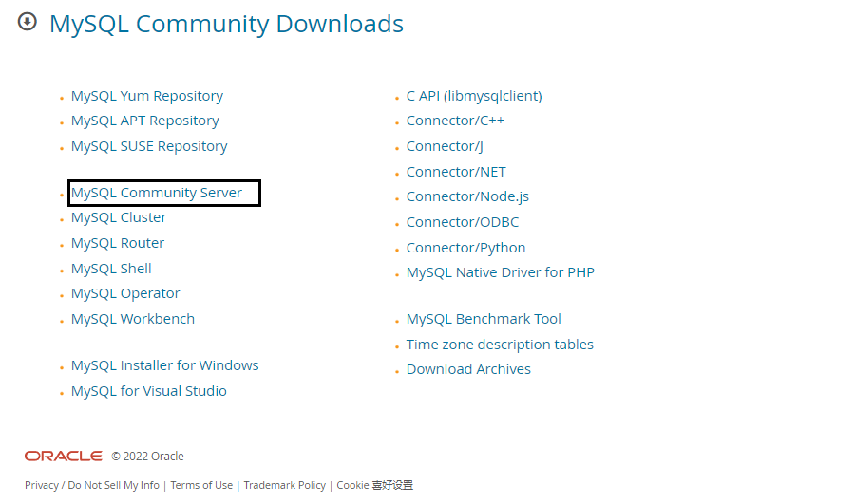Click the Oracle logo in footer
This screenshot has width=855, height=504.
pos(64,456)
